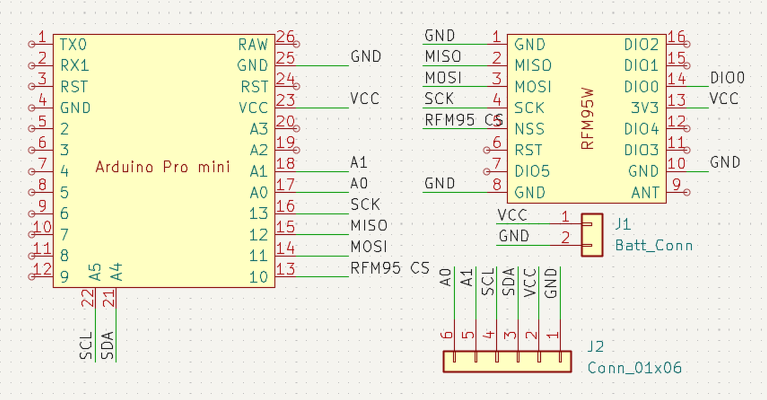Image resolution: width=767 pixels, height=400 pixels.
Task: Select the RFM95W vertical symbol name
Action: 587,119
